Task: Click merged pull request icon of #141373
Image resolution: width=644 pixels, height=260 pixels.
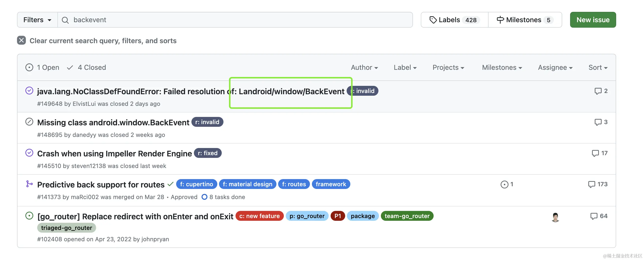Action: coord(29,184)
